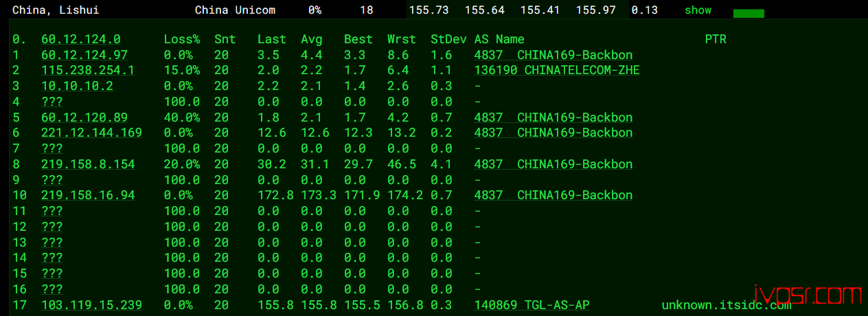Image resolution: width=868 pixels, height=316 pixels.
Task: Click the ??? entry in hop 12
Action: [52, 226]
